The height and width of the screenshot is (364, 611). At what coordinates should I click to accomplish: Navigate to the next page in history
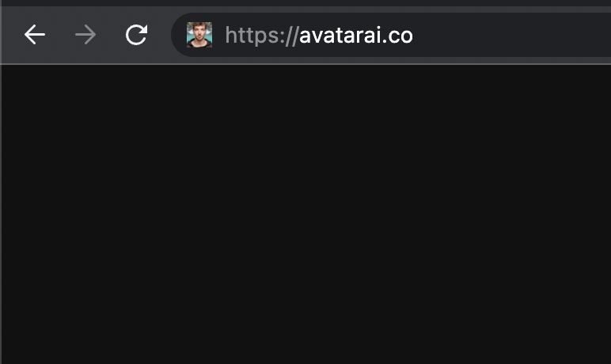pyautogui.click(x=85, y=35)
